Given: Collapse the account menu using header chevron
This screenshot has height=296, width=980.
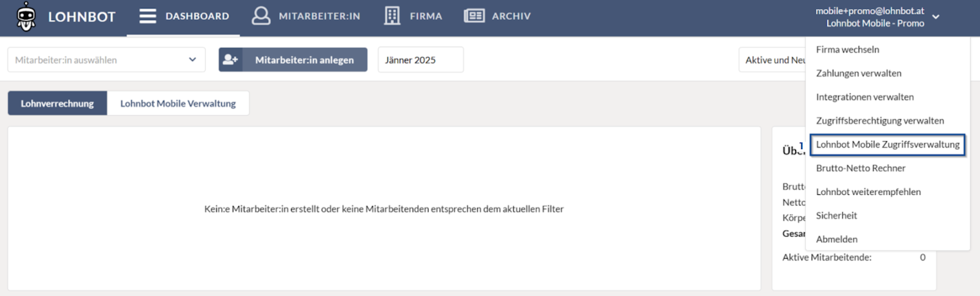Looking at the screenshot, I should [936, 17].
